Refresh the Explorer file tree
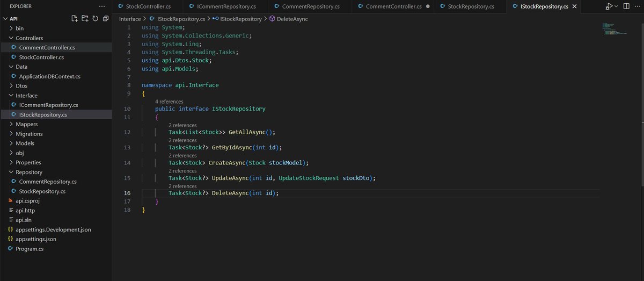 95,18
